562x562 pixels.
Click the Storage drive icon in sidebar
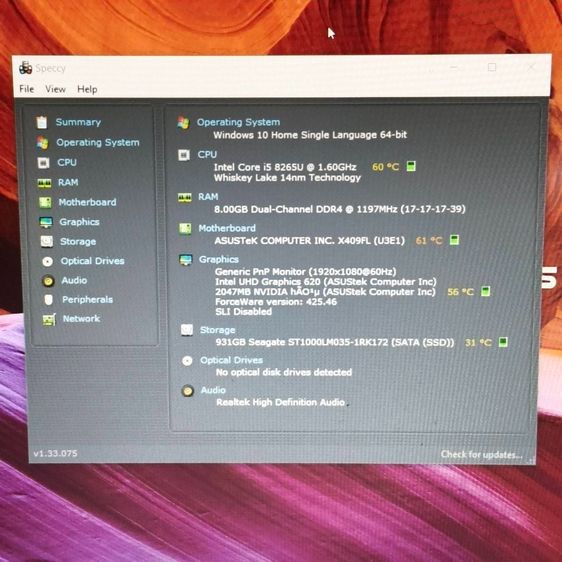coord(47,242)
